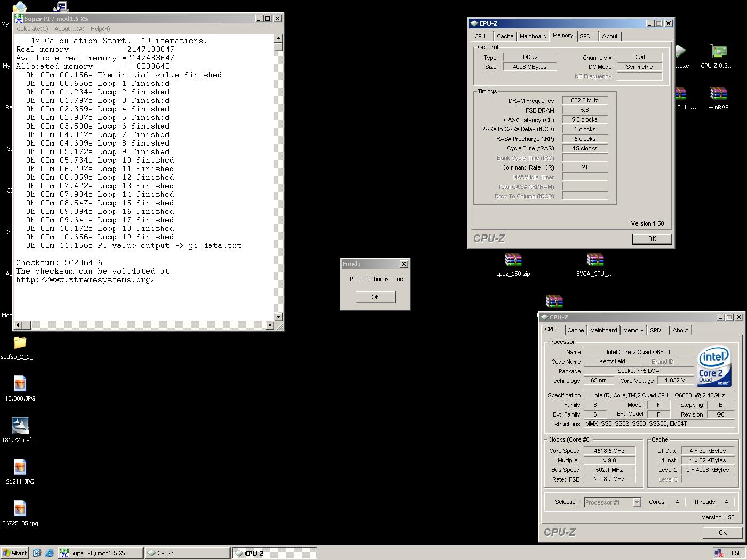Switch to CPU tab in upper CPU-Z window
The height and width of the screenshot is (560, 747).
(480, 36)
